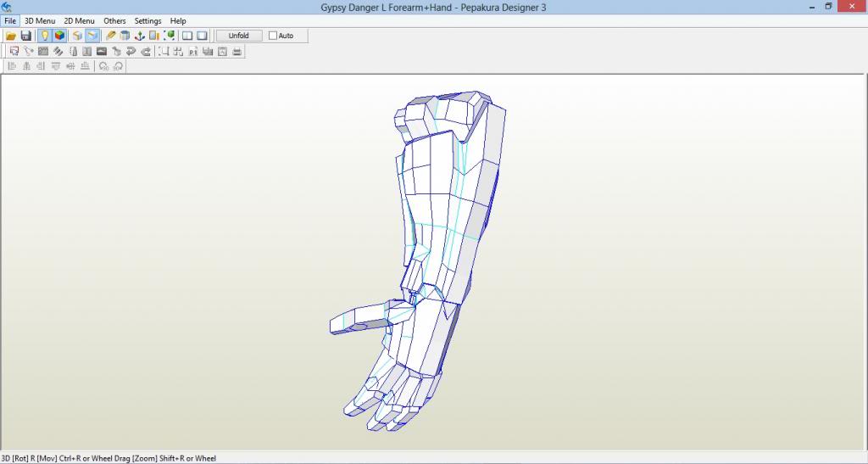This screenshot has width=868, height=464.
Task: Click the scale ruler icon beside axis
Action: 154,36
